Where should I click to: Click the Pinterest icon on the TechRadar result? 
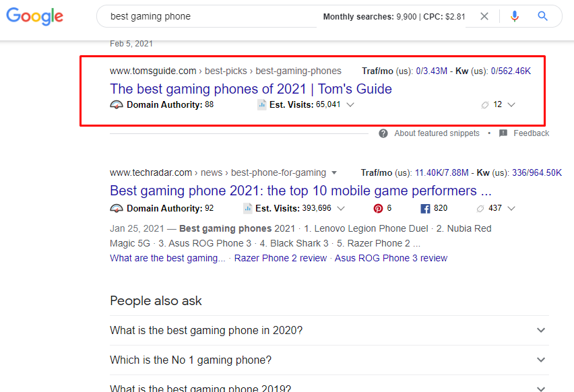[377, 208]
